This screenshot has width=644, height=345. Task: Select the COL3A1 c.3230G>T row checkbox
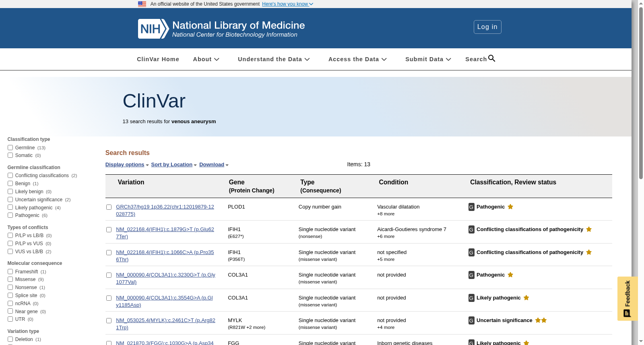[109, 275]
